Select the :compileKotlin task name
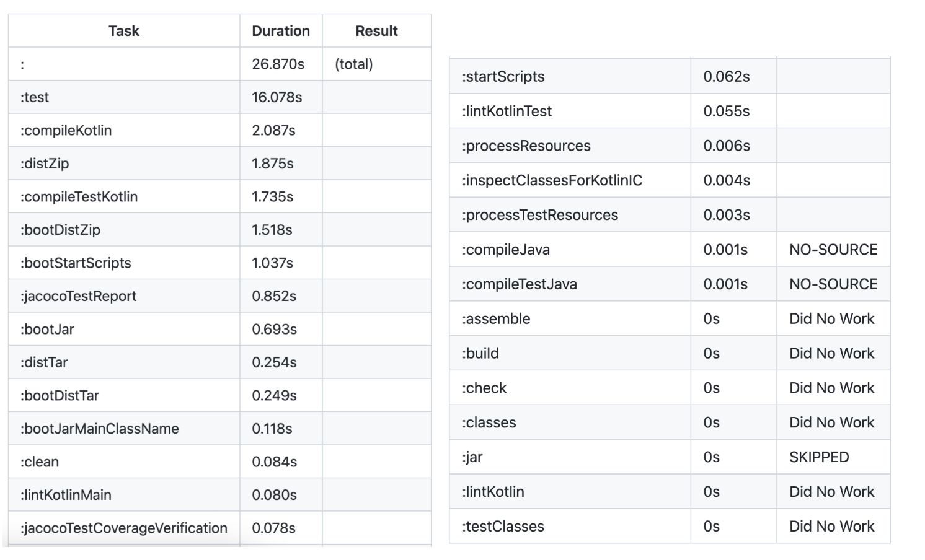This screenshot has height=560, width=925. click(x=66, y=131)
